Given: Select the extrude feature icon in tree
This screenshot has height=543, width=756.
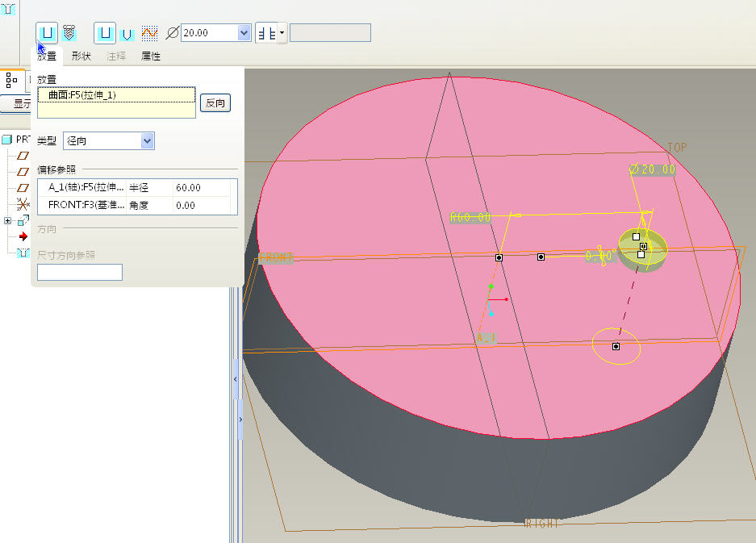Looking at the screenshot, I should click(x=23, y=220).
